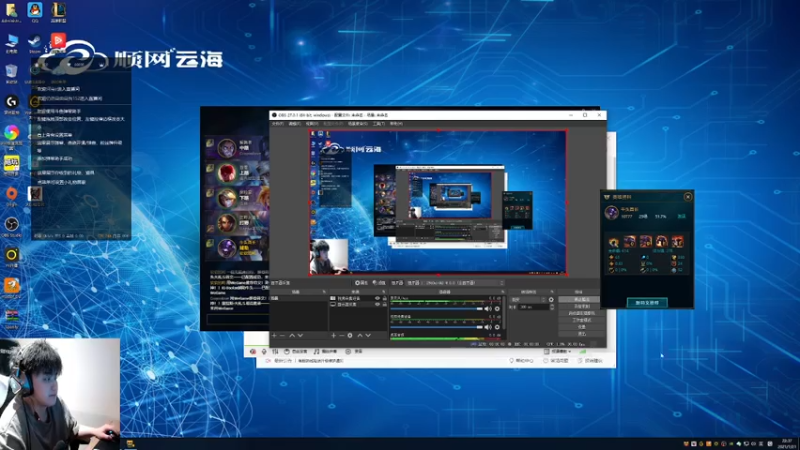Open Steam desktop shortcut
800x450 pixels.
tap(35, 43)
